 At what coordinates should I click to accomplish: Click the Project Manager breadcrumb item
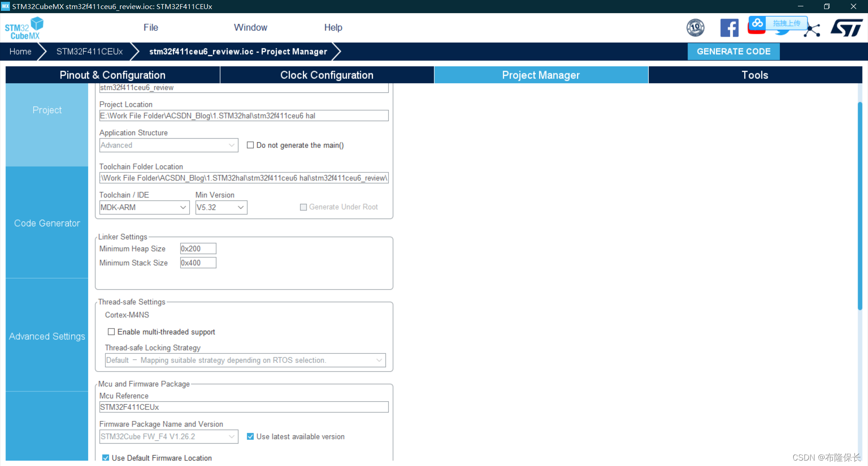[238, 52]
